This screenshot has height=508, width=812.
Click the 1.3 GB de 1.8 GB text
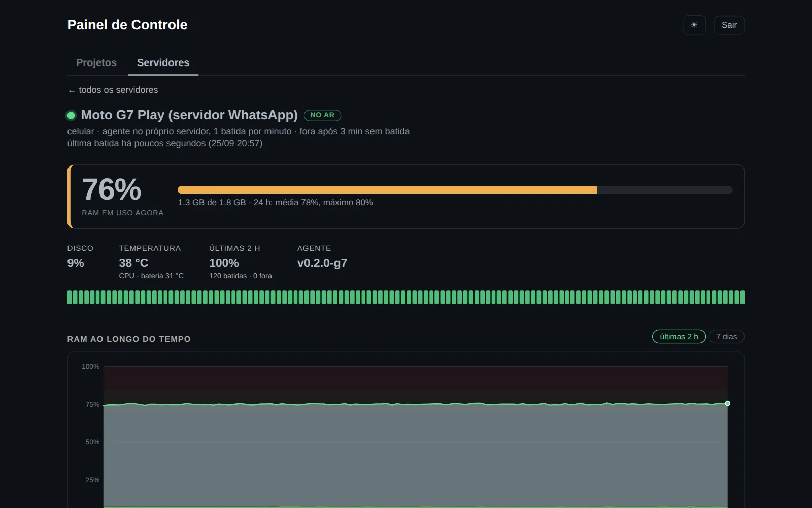point(212,202)
